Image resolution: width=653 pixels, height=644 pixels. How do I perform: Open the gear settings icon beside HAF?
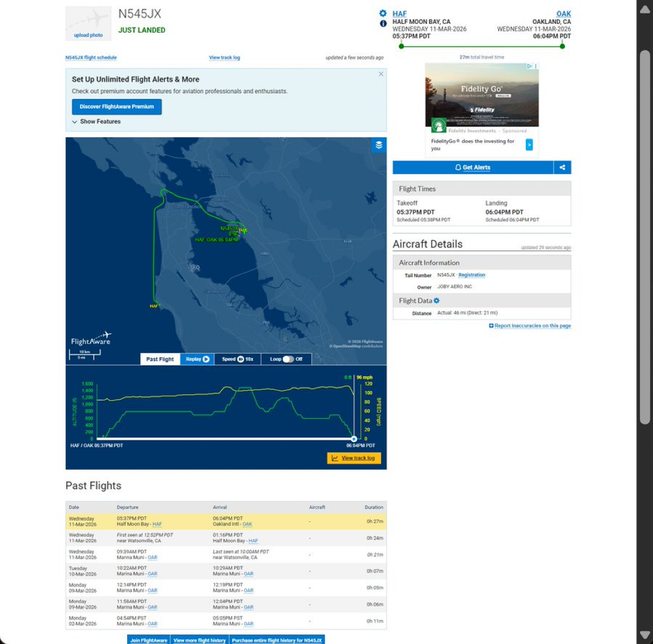tap(382, 13)
